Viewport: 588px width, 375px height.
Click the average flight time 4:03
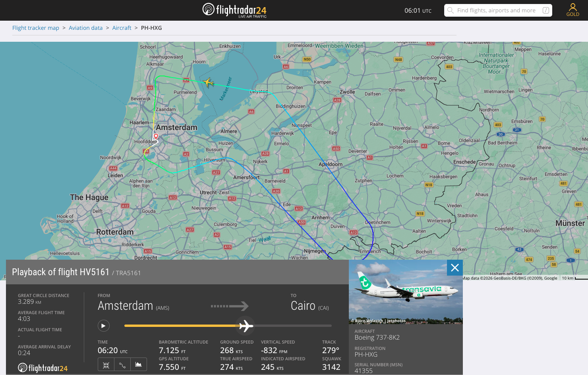[x=24, y=319]
